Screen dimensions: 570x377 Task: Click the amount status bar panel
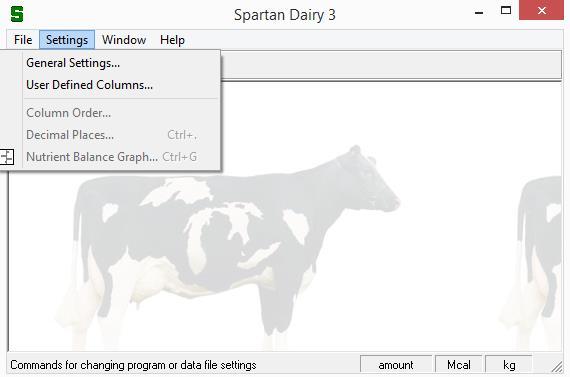coord(396,365)
